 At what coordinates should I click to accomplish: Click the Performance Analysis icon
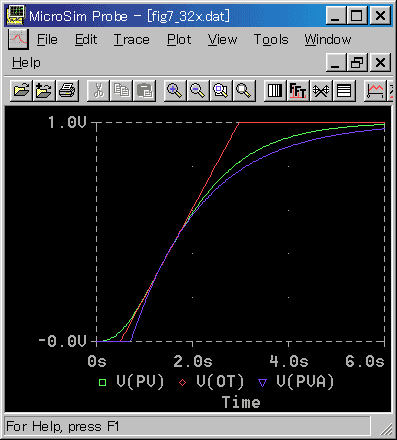coord(321,90)
